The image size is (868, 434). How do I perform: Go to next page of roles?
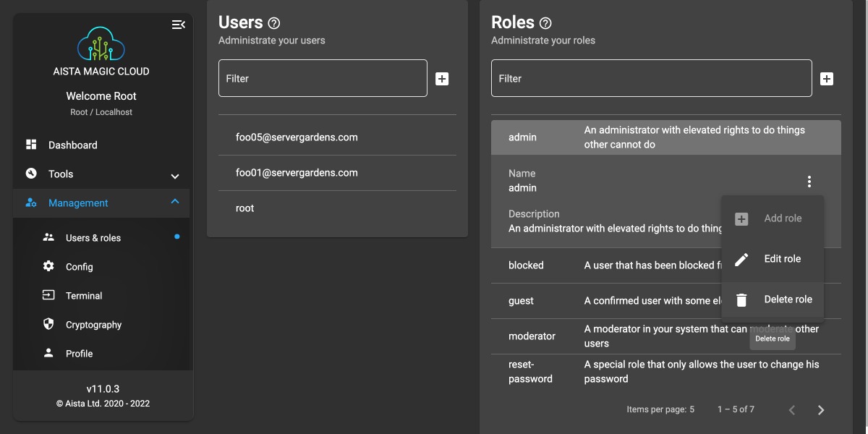coord(821,410)
